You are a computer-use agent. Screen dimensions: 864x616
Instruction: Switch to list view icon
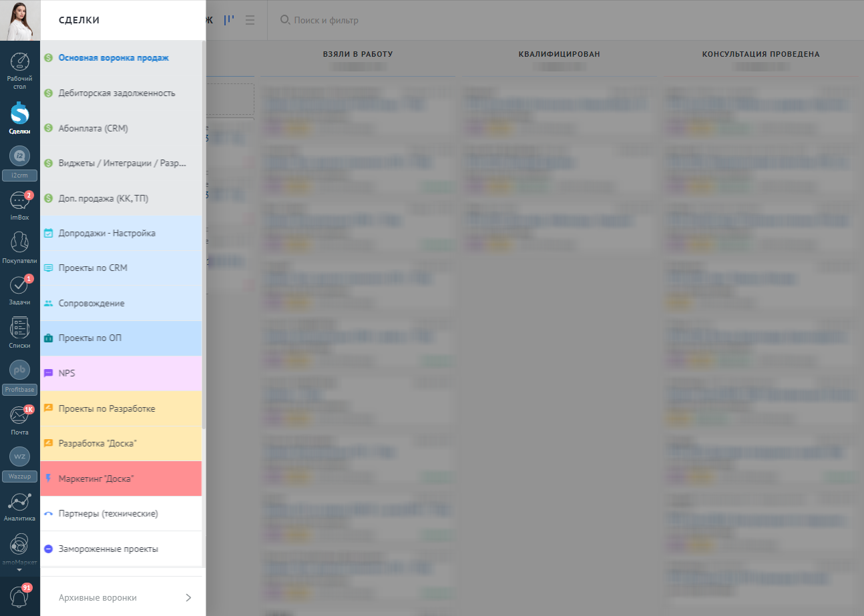coord(250,20)
